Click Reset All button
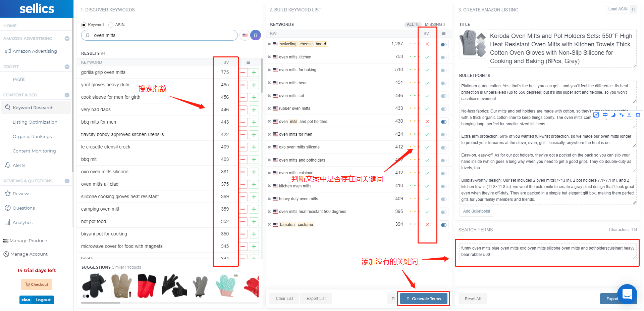This screenshot has height=311, width=644. [x=473, y=299]
